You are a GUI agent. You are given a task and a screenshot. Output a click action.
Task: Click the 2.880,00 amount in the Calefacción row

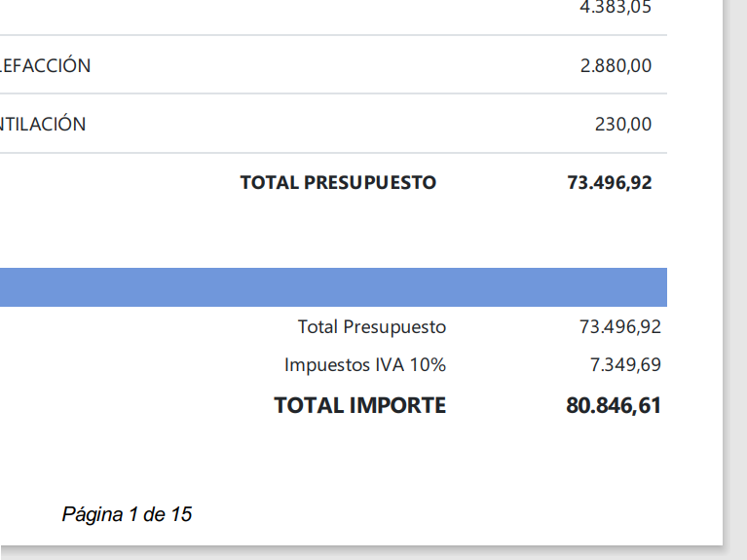pyautogui.click(x=616, y=66)
